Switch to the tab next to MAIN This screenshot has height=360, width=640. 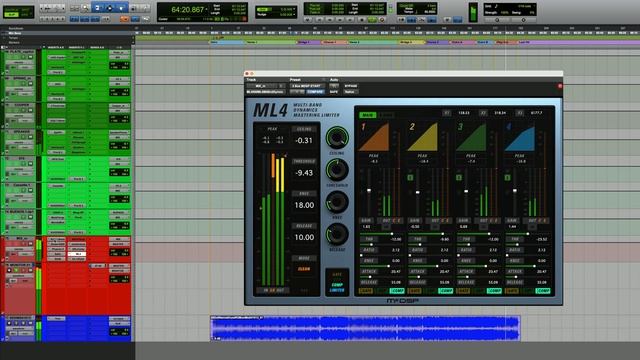coord(386,115)
